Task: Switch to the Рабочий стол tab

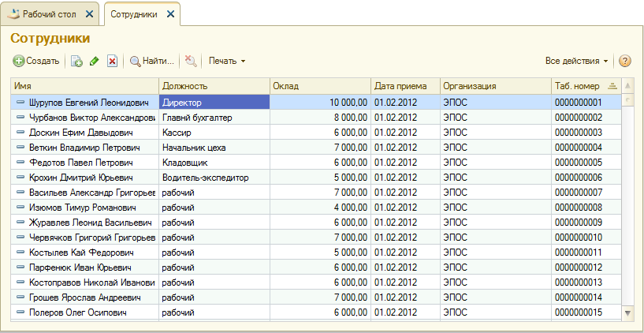Action: click(x=50, y=14)
